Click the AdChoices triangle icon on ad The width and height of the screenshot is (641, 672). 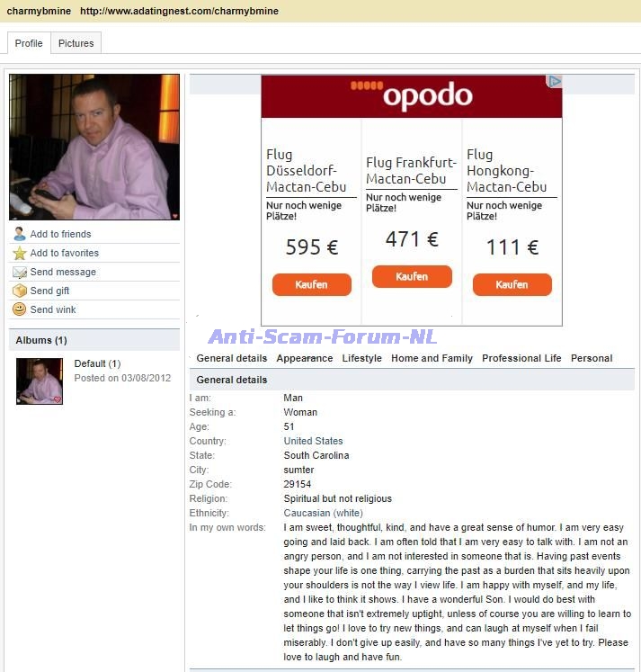(x=555, y=81)
